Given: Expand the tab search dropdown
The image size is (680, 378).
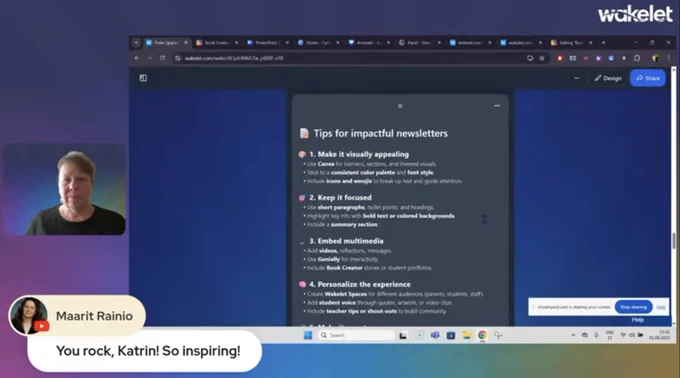Looking at the screenshot, I should pyautogui.click(x=136, y=42).
